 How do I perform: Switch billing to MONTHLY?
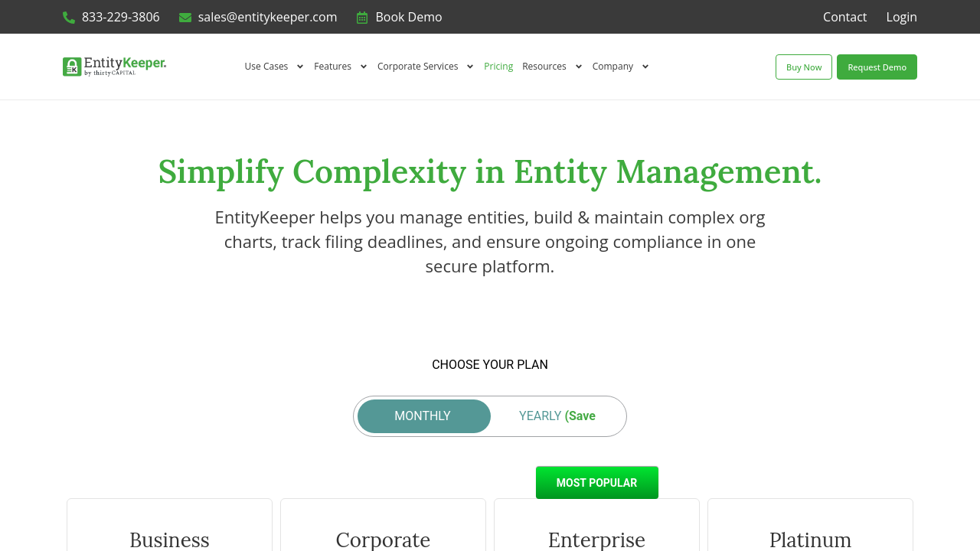tap(423, 416)
